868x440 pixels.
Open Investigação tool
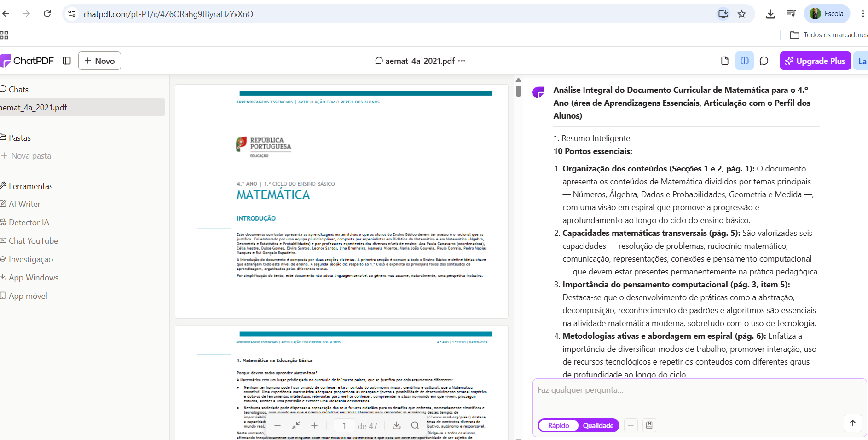27,259
